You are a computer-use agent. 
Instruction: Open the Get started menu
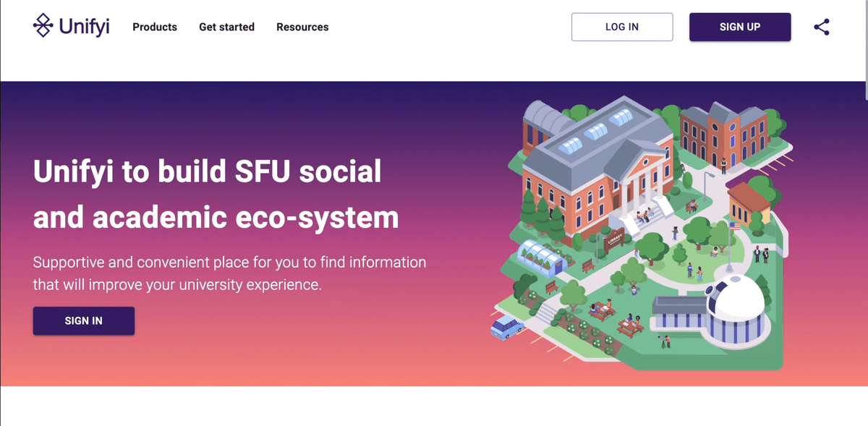pyautogui.click(x=226, y=27)
